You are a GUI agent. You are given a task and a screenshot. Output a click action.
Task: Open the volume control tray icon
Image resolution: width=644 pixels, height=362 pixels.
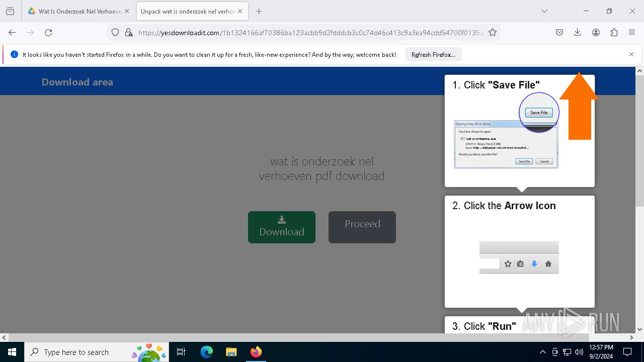click(x=579, y=352)
